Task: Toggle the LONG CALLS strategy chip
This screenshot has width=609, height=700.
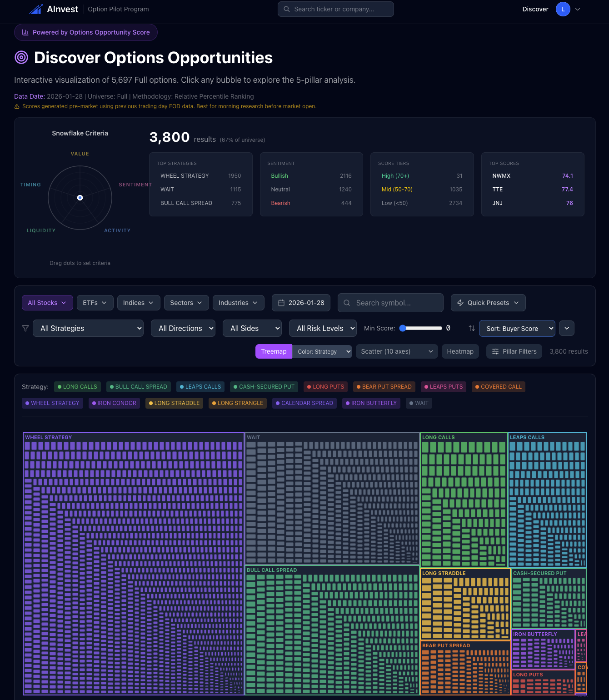Action: [x=77, y=387]
